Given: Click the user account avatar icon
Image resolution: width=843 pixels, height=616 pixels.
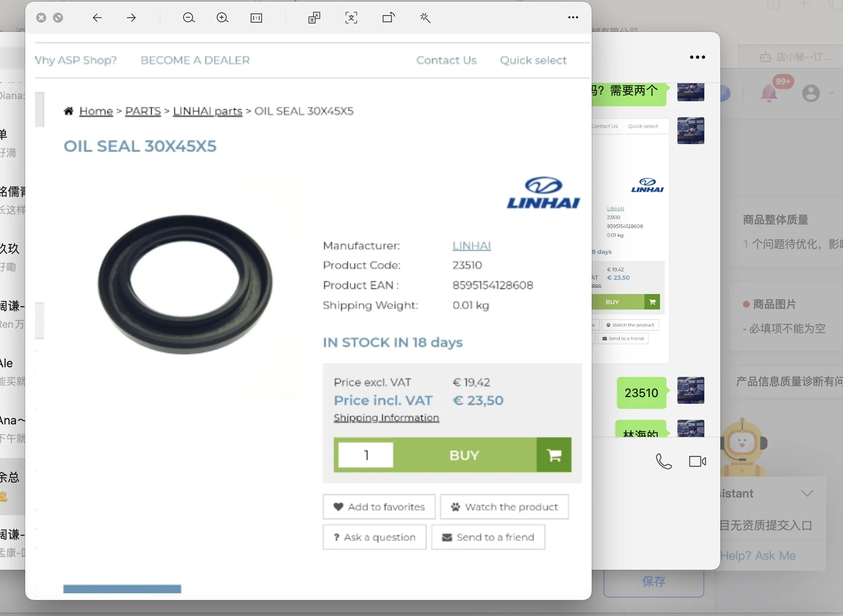Looking at the screenshot, I should [811, 93].
